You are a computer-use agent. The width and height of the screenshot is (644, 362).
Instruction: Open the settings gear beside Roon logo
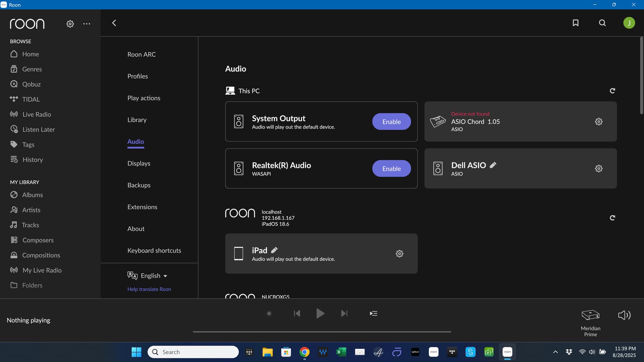click(70, 24)
